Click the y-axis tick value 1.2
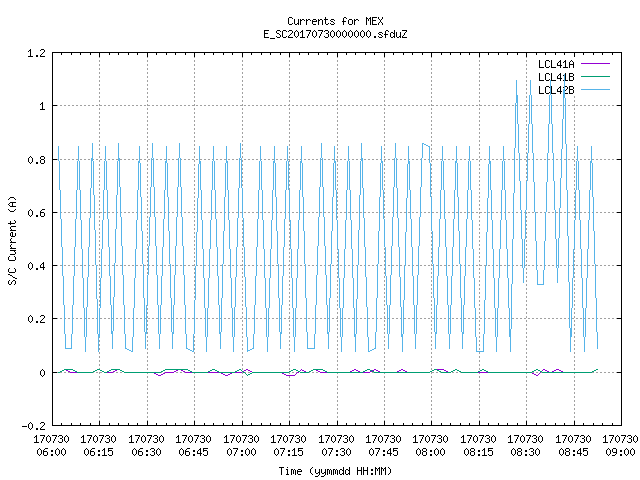This screenshot has height=480, width=640. (36, 53)
